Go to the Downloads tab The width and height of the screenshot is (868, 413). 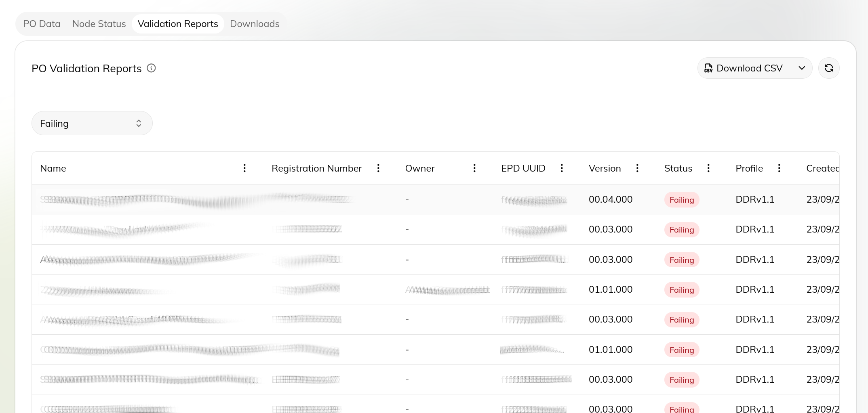point(255,24)
